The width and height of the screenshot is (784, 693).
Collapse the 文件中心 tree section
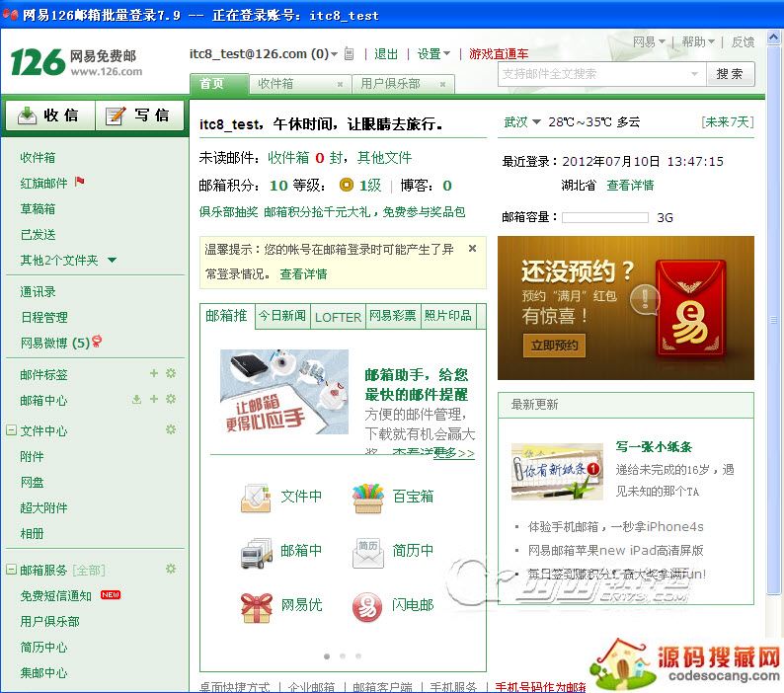pyautogui.click(x=11, y=429)
